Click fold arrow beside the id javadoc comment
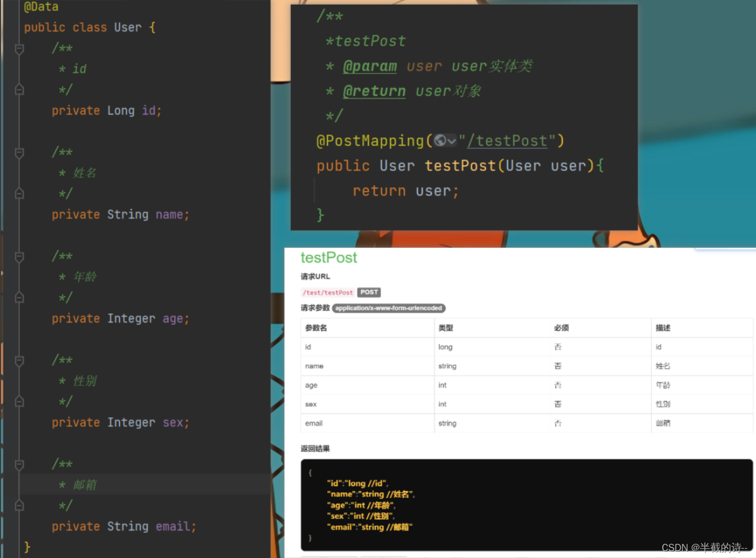The height and width of the screenshot is (558, 756). [x=19, y=48]
